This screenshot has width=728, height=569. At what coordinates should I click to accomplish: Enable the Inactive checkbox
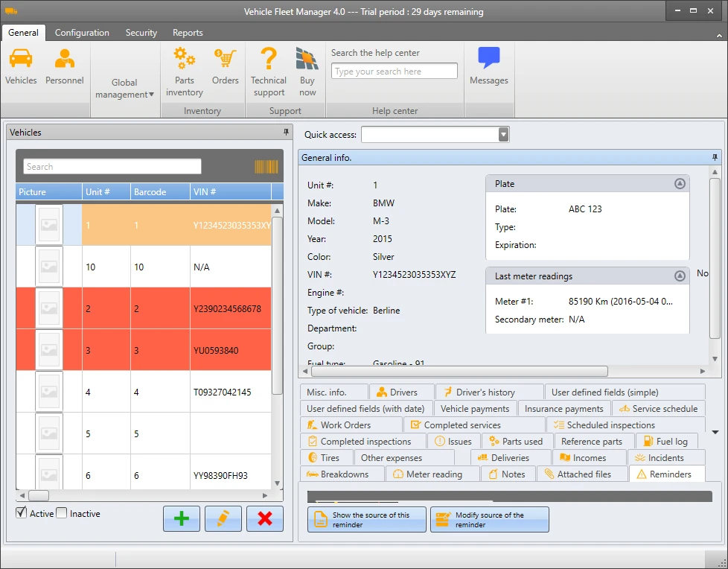[x=62, y=513]
